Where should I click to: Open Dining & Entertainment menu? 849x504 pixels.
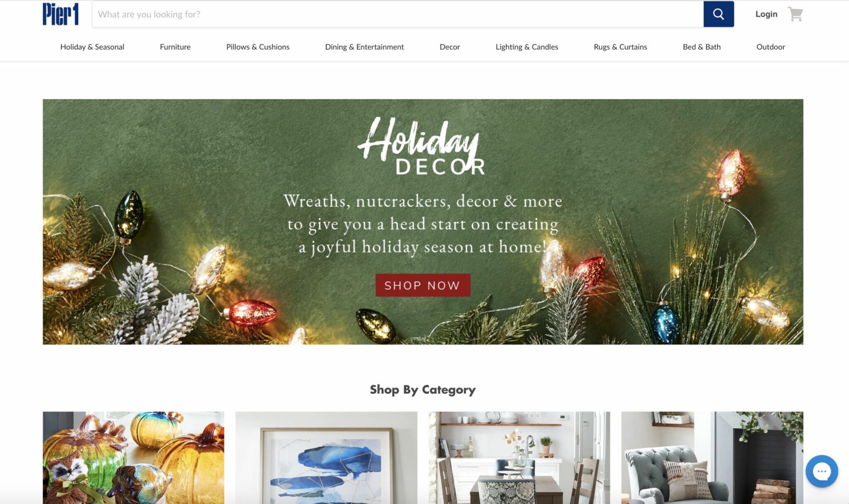pos(364,47)
